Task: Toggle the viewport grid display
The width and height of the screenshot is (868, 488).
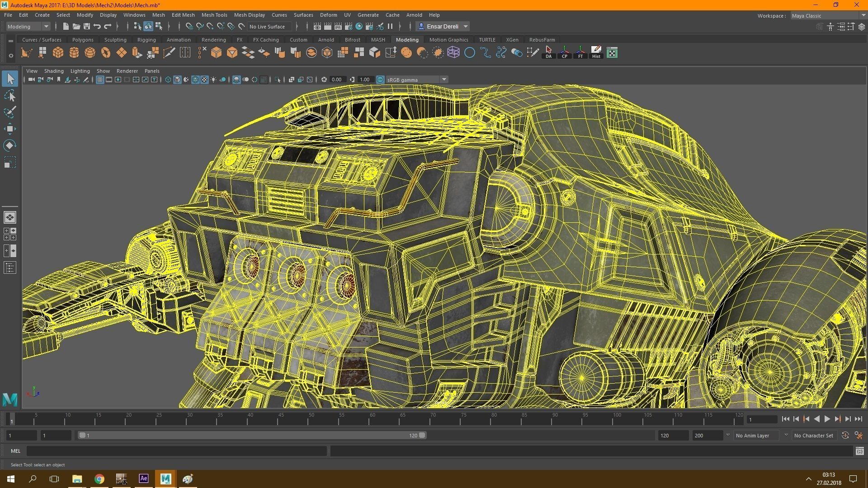Action: [x=100, y=80]
